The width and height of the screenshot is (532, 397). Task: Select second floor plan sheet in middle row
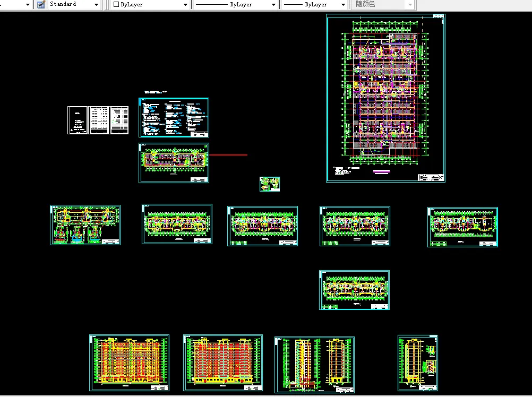[x=177, y=224]
